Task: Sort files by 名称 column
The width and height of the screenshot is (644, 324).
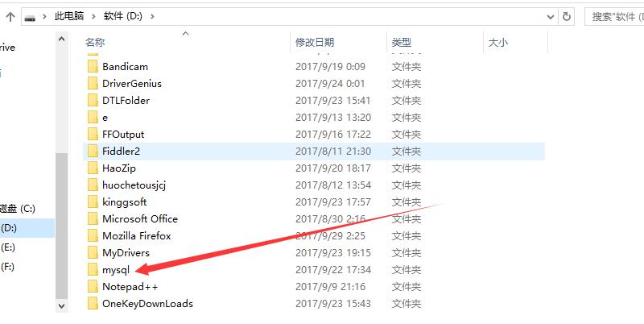Action: (95, 42)
